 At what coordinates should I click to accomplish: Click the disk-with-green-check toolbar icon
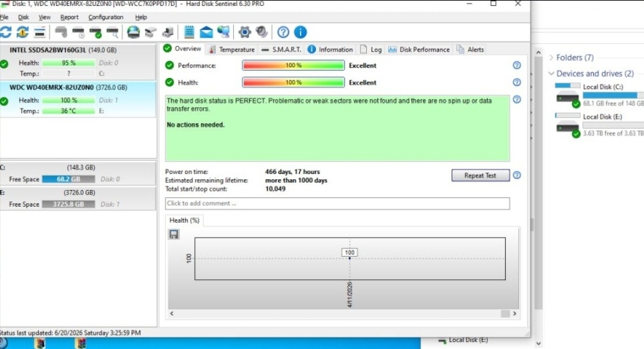pyautogui.click(x=95, y=32)
